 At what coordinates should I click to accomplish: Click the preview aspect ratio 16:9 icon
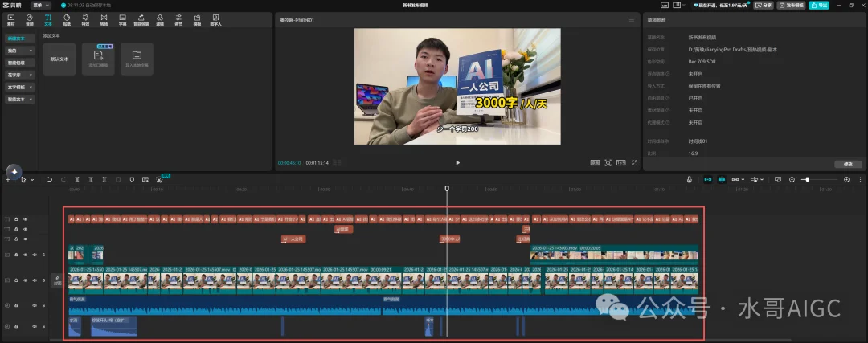pos(621,162)
